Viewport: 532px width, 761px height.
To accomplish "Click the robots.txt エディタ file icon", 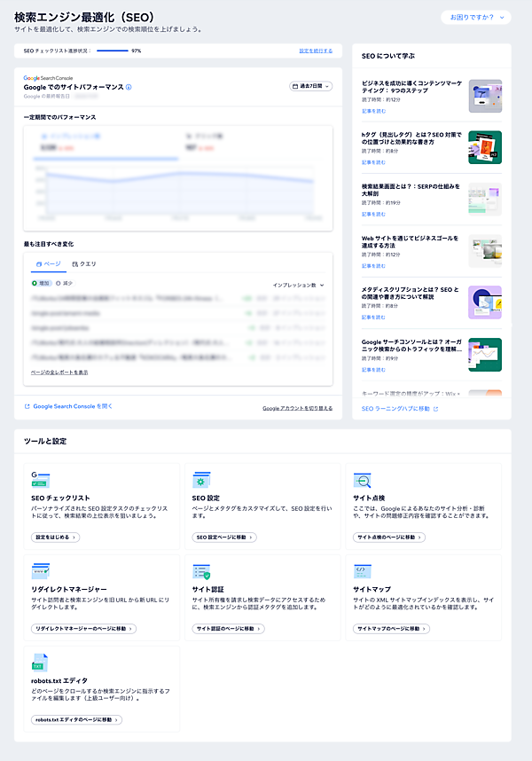I will (x=39, y=663).
